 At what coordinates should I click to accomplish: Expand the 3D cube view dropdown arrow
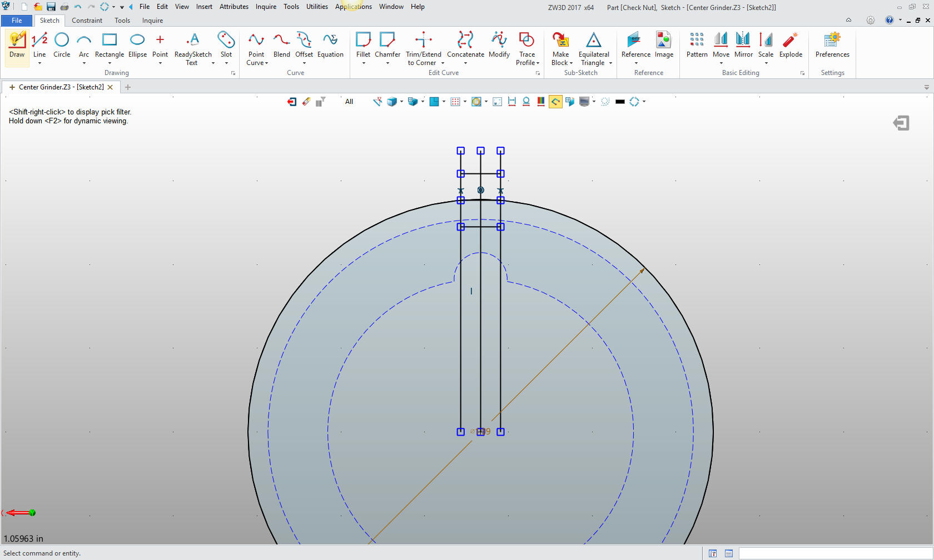[x=401, y=102]
